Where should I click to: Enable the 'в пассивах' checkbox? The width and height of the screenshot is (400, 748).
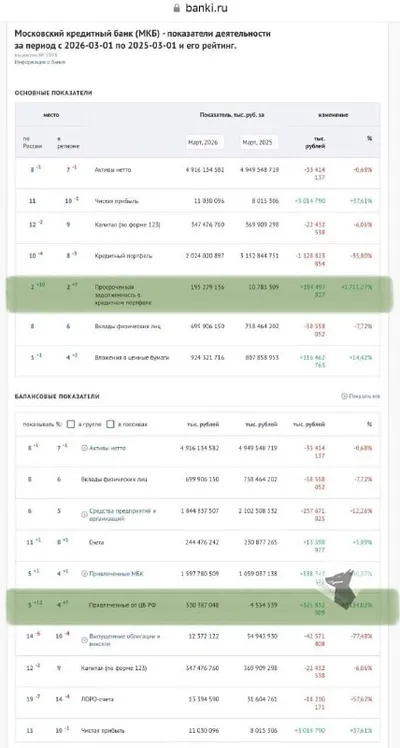click(110, 424)
